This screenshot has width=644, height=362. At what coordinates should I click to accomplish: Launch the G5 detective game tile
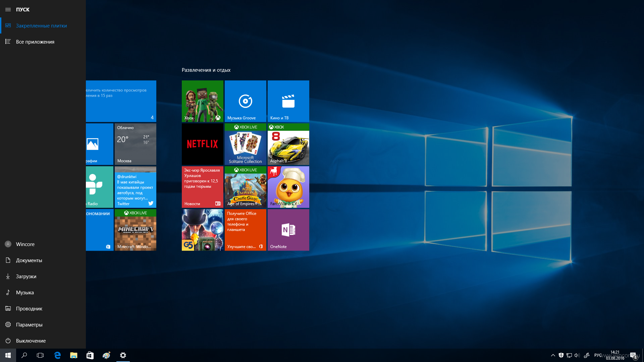point(203,230)
